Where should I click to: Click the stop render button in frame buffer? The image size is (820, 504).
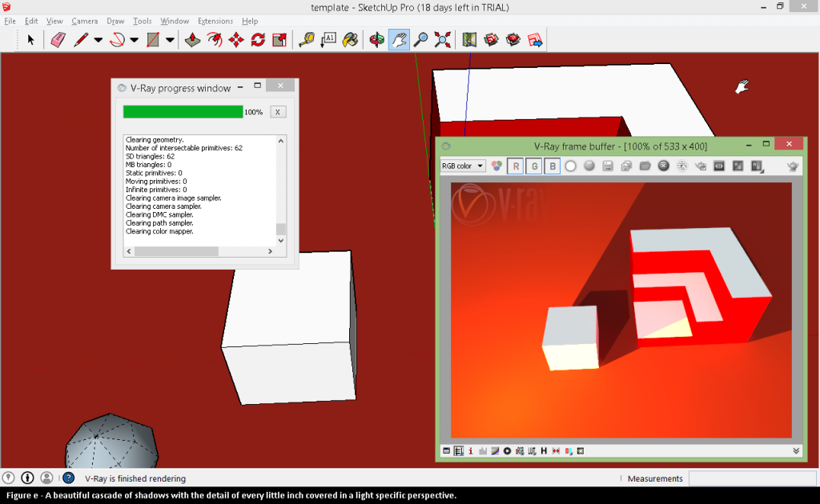(x=662, y=166)
